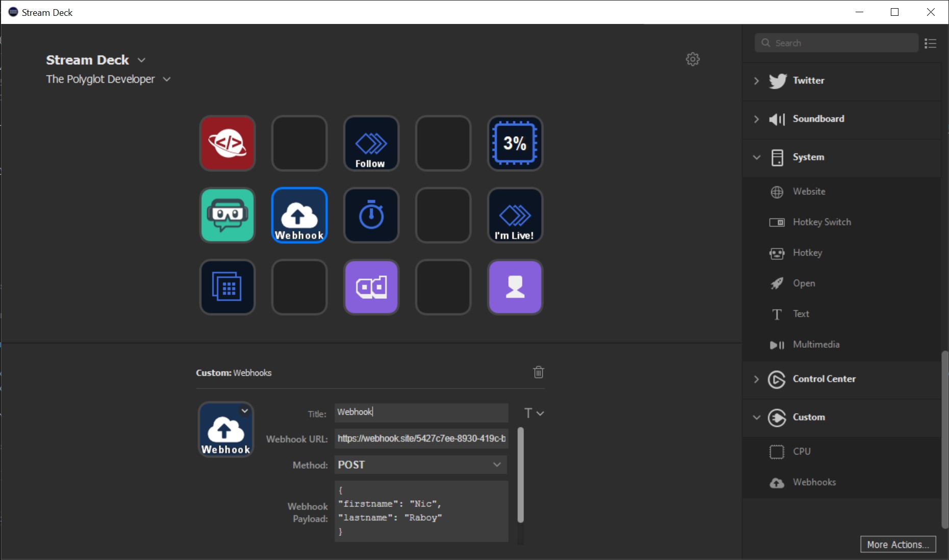Choose the Hotkey Switch action

842,222
